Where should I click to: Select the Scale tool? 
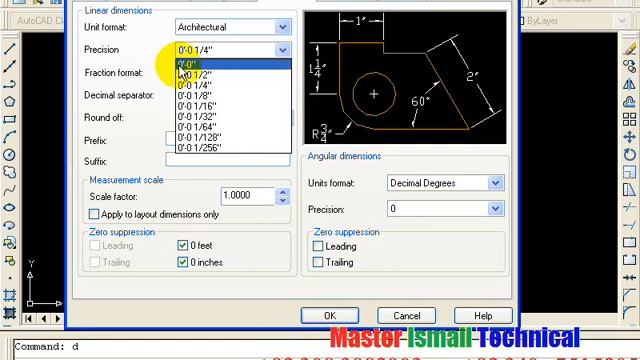coord(630,172)
